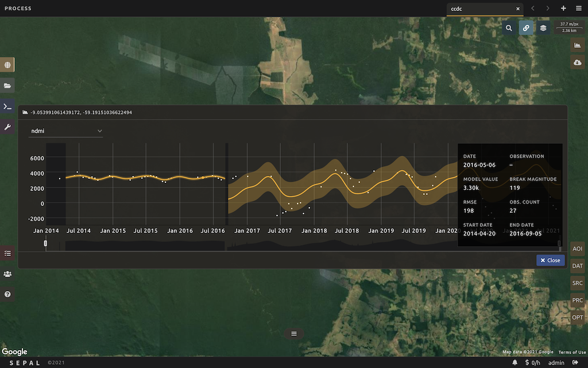The image size is (588, 368).
Task: Open the map layers stack icon
Action: tap(543, 28)
